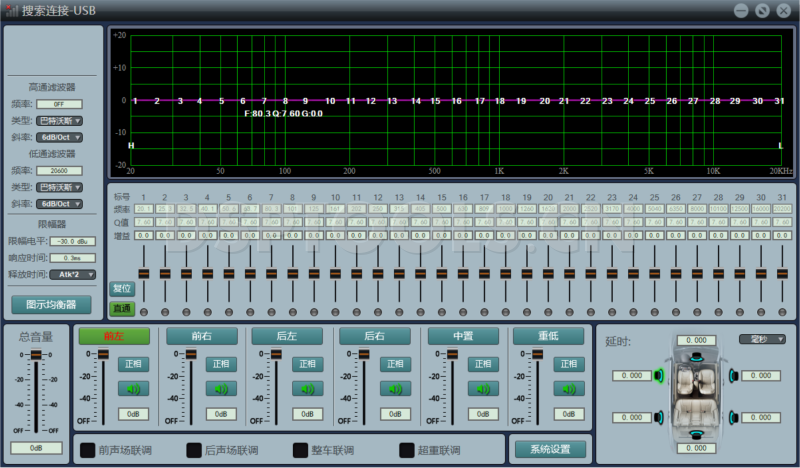Switch to the 后左 channel tab
Viewport: 800px width, 468px height.
tap(286, 337)
